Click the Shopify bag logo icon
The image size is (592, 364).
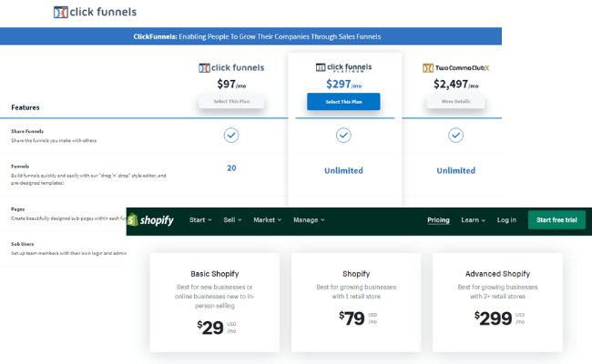[133, 219]
